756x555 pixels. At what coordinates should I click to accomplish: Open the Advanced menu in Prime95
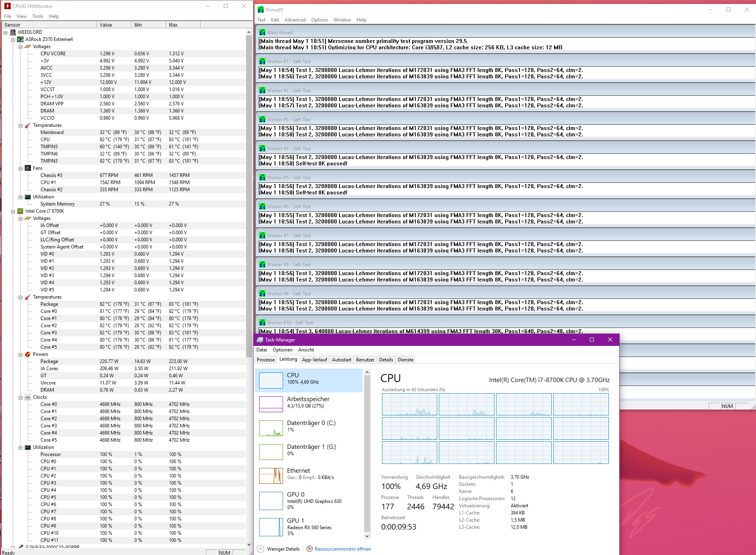click(x=295, y=20)
